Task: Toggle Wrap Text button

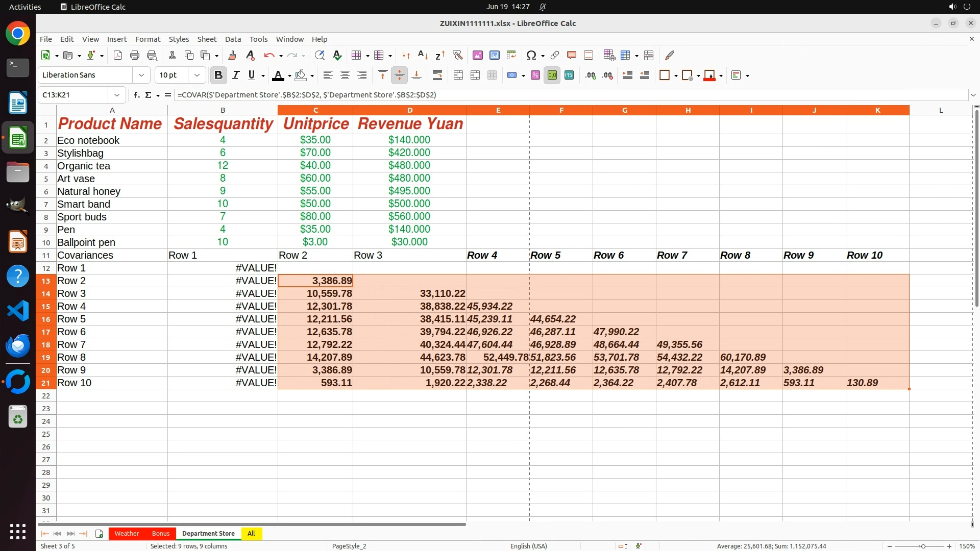Action: click(x=437, y=76)
